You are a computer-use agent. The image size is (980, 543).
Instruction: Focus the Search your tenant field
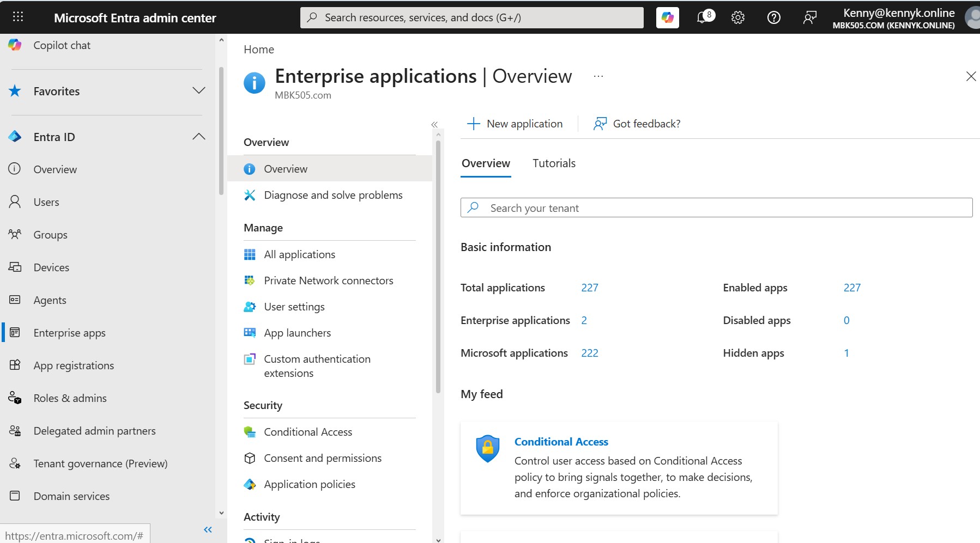click(716, 208)
